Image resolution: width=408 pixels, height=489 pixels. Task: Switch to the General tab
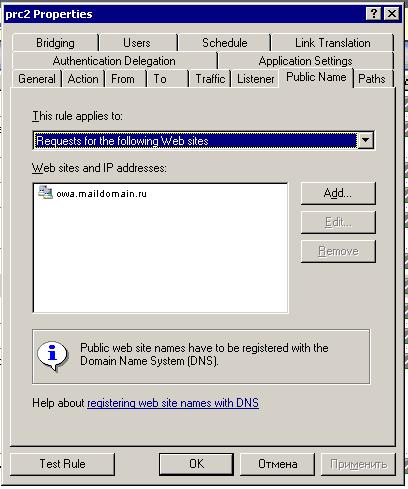[37, 79]
